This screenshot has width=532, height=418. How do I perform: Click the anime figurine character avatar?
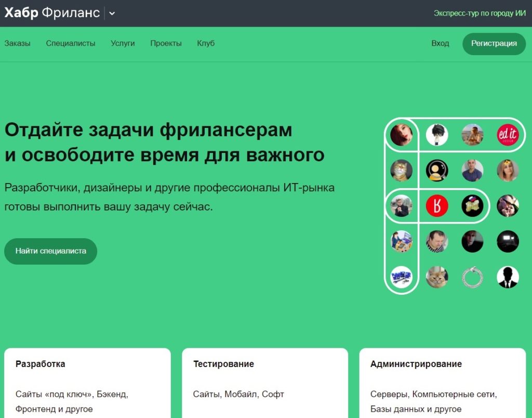pyautogui.click(x=437, y=135)
